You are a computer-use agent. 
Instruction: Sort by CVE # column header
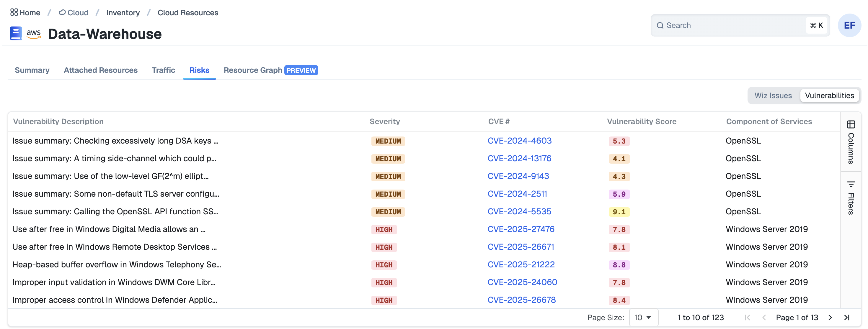coord(499,121)
